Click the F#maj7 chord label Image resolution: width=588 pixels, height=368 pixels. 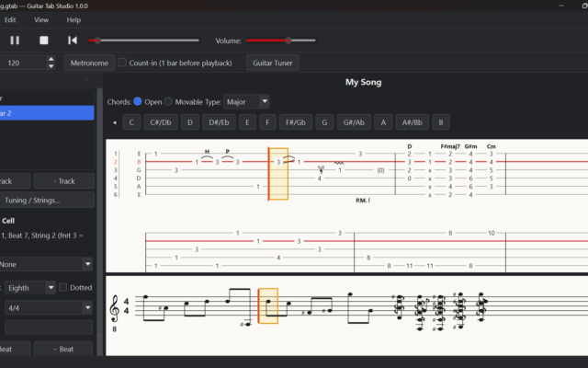[450, 146]
